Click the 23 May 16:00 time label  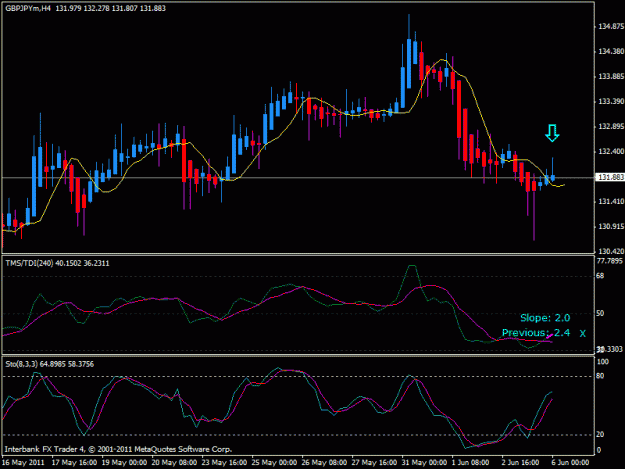(224, 463)
